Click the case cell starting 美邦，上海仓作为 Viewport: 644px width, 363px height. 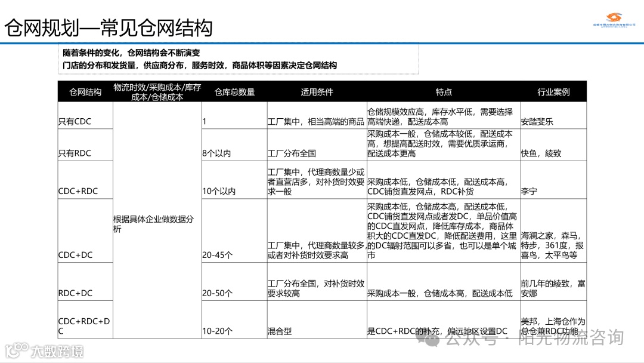pos(553,319)
